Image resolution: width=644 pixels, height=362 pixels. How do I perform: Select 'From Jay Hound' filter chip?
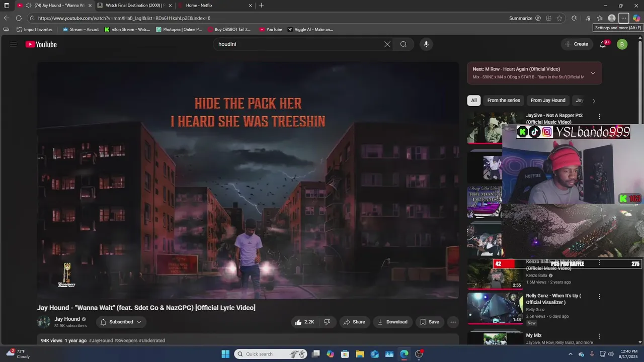tap(548, 101)
